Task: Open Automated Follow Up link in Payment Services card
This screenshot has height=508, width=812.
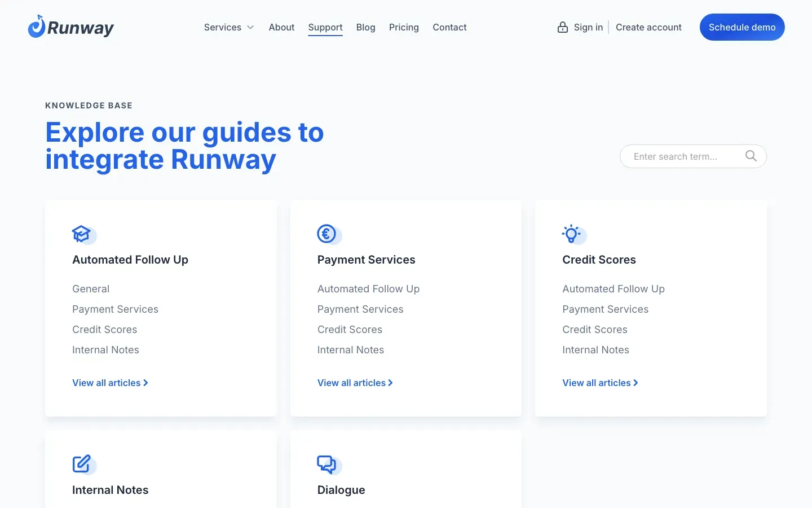Action: [x=368, y=289]
